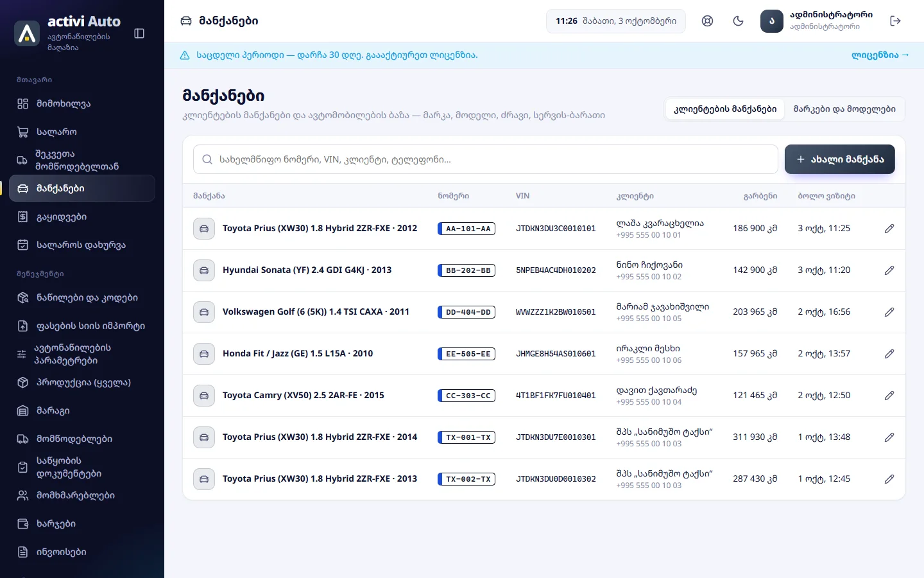Image resolution: width=924 pixels, height=578 pixels.
Task: Open ხარჯები in the sidebar
Action: pyautogui.click(x=82, y=523)
